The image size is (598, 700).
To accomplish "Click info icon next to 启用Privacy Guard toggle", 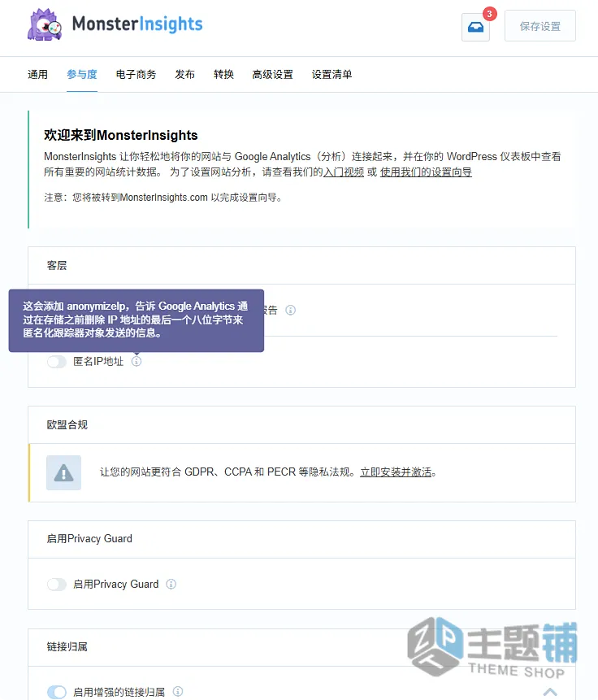I will 171,584.
